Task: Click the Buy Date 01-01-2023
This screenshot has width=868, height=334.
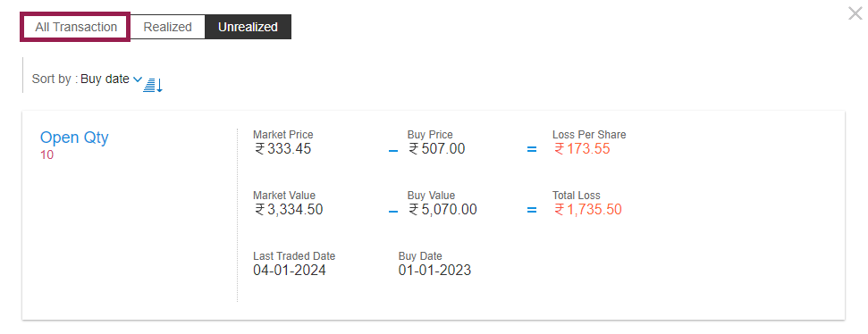Action: point(434,270)
